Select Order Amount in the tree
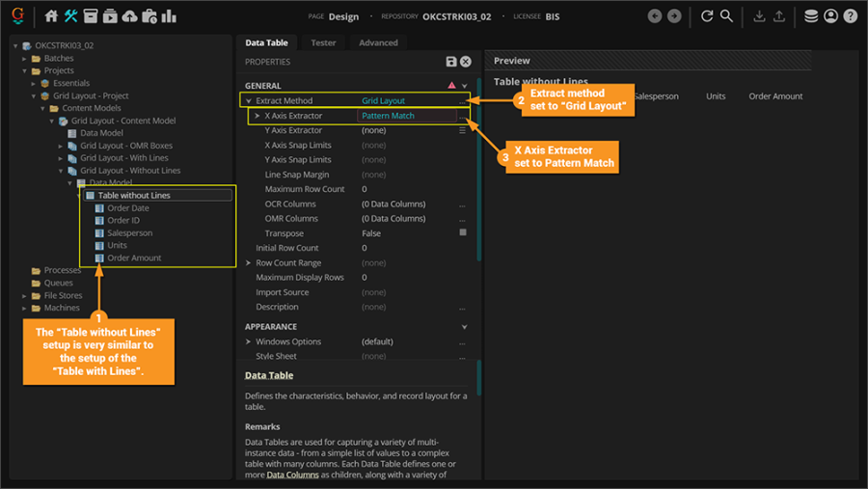Screen dimensions: 868x489 (x=134, y=258)
